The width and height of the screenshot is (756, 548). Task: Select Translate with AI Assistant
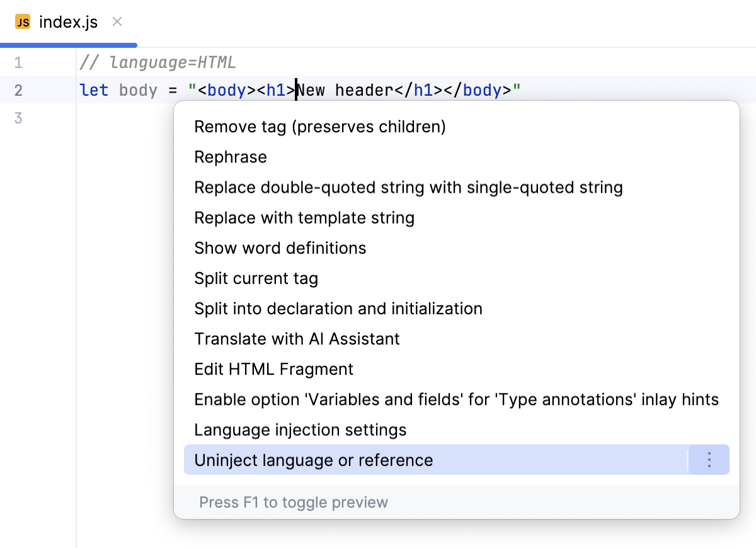tap(297, 338)
